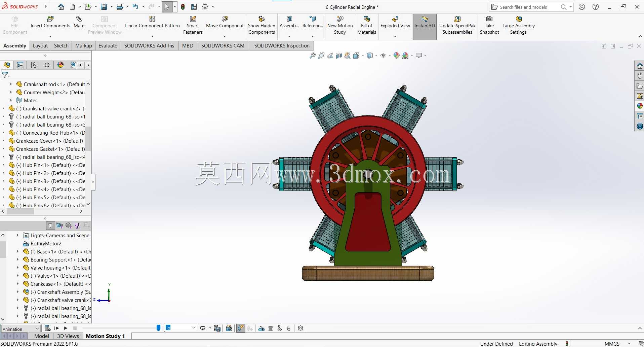Open Edit Appearance in view toolbar
The image size is (644, 347).
397,56
